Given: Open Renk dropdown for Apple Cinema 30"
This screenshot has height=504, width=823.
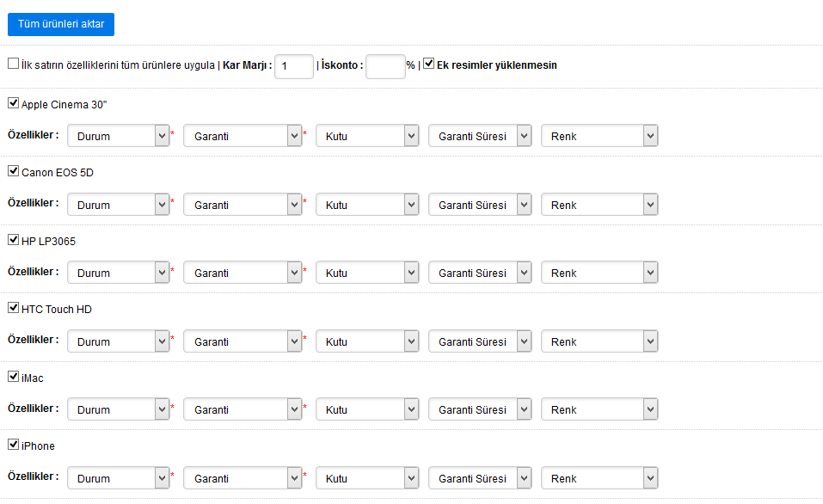Looking at the screenshot, I should (599, 136).
